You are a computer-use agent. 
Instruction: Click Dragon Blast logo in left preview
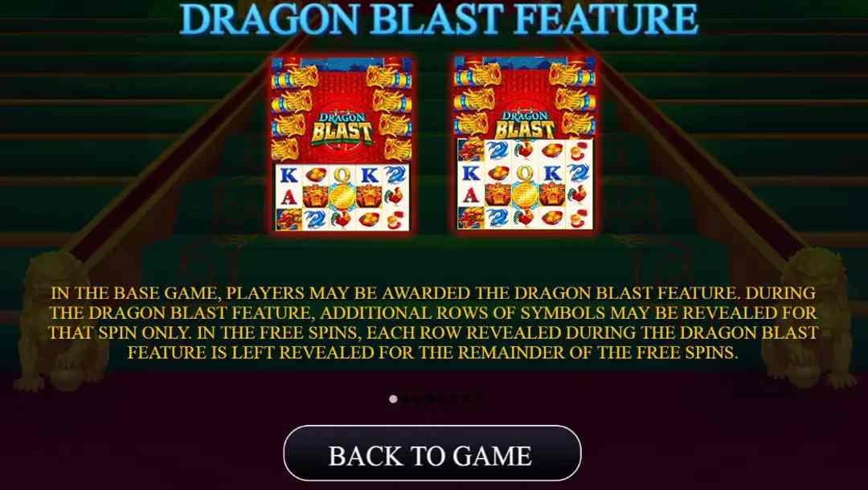pyautogui.click(x=342, y=129)
